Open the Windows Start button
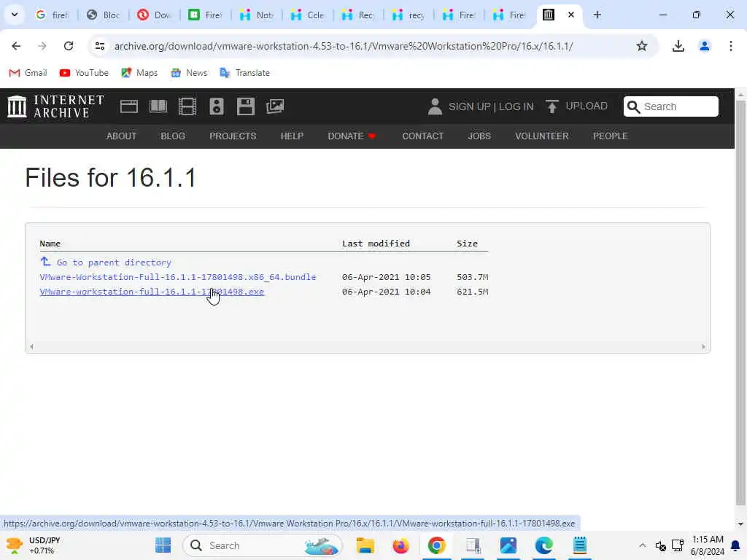The width and height of the screenshot is (747, 560). click(x=163, y=545)
